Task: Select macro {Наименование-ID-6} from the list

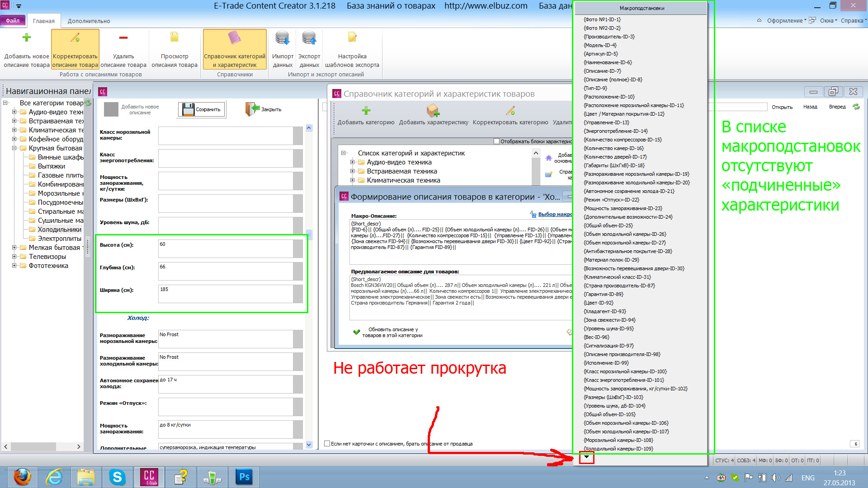Action: tap(608, 62)
